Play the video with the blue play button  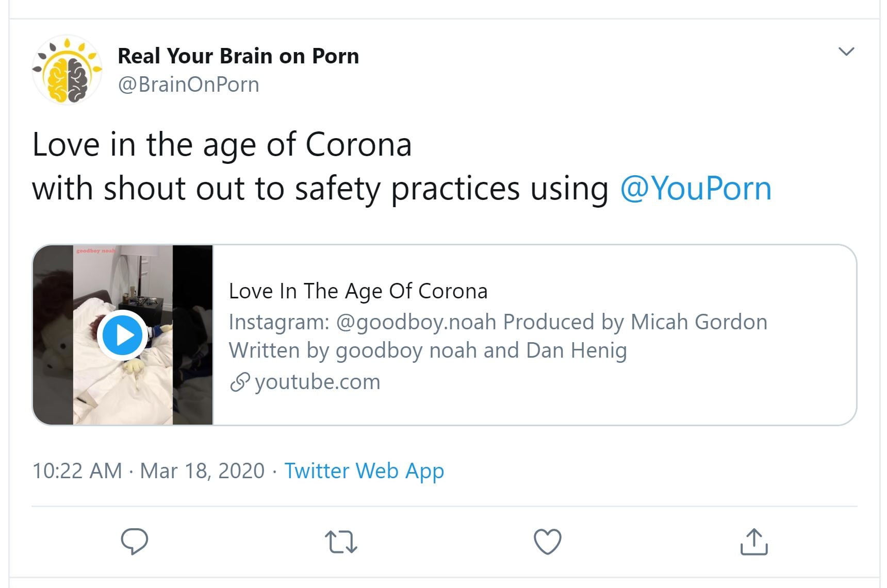click(122, 335)
